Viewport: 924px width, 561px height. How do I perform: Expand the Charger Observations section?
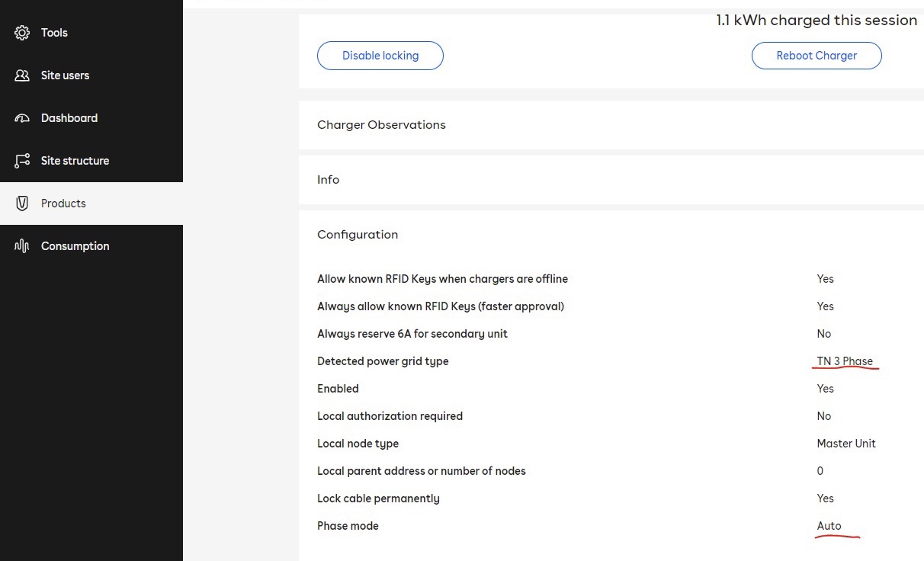[x=381, y=124]
